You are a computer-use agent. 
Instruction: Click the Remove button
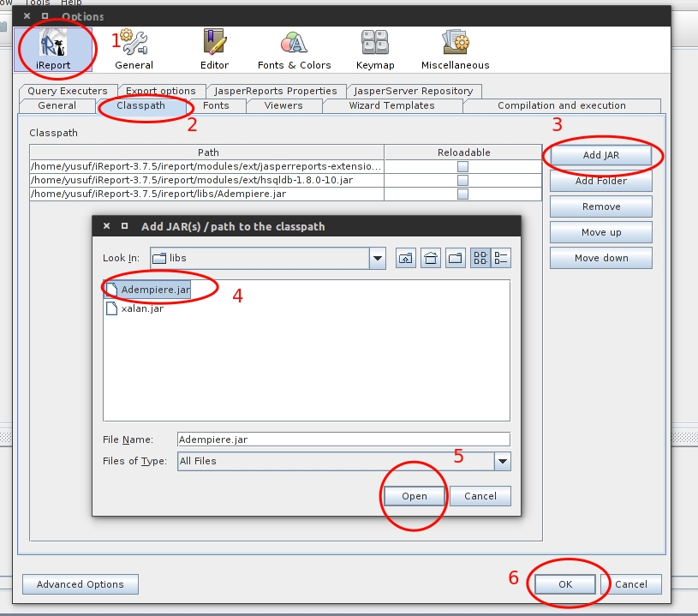(x=601, y=206)
